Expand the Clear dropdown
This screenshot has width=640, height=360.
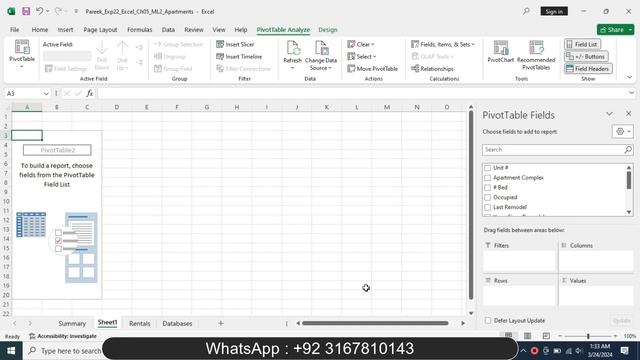point(361,44)
